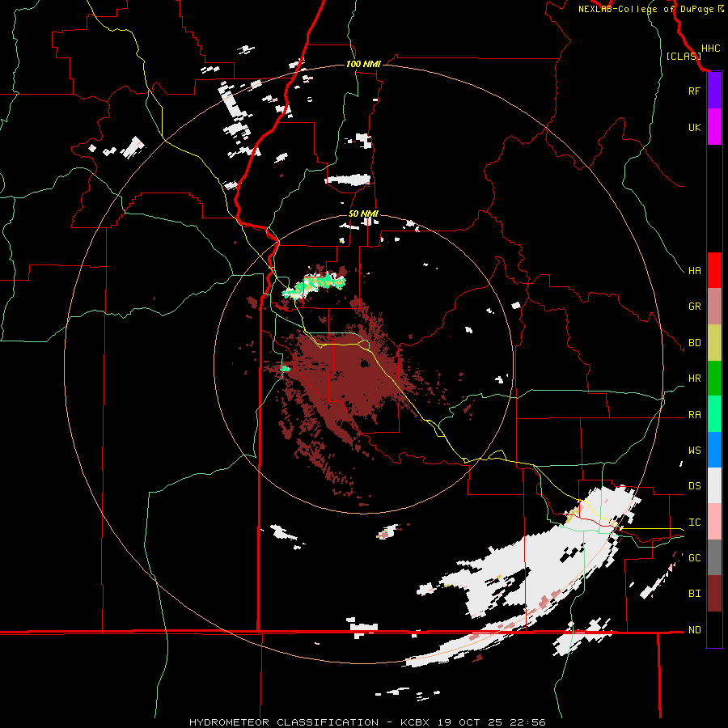Pick the olive-yellow BD legend swatch
Screen dimensions: 728x728
point(714,343)
